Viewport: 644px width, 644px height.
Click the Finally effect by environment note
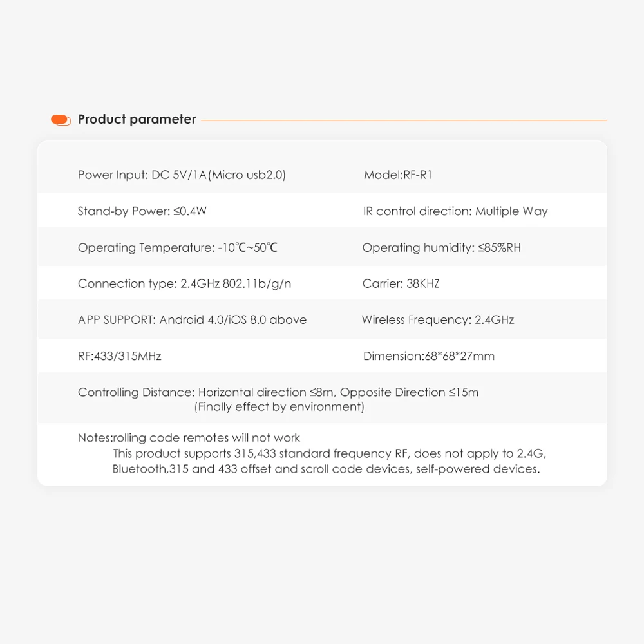pyautogui.click(x=279, y=407)
